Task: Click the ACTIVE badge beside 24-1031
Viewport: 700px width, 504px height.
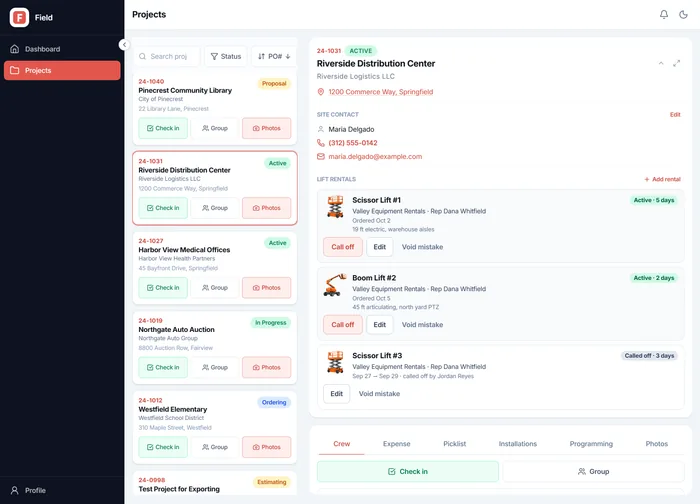Action: pyautogui.click(x=361, y=51)
